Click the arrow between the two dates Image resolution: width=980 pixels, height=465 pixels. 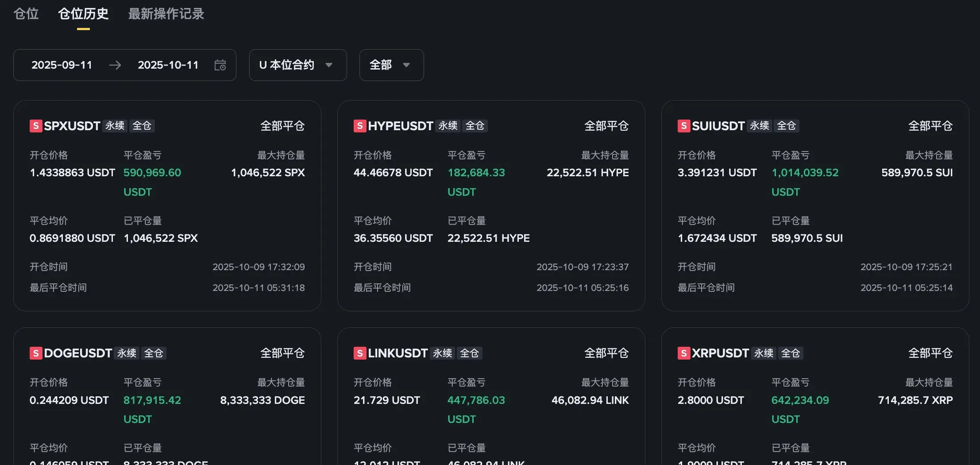[115, 65]
